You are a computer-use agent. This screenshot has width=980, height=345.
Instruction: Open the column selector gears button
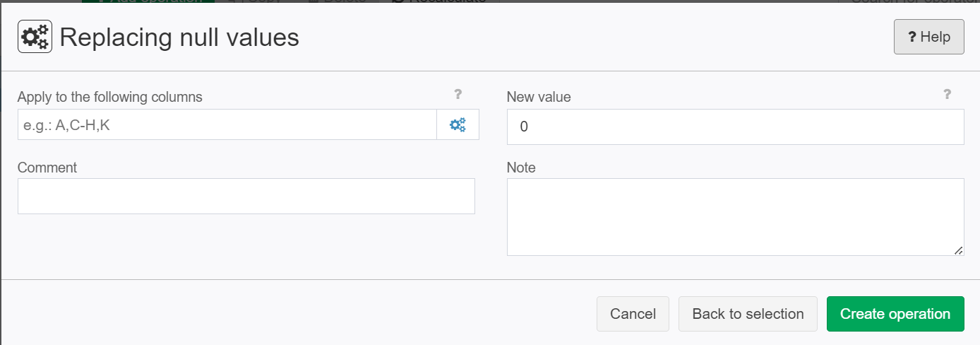tap(458, 124)
